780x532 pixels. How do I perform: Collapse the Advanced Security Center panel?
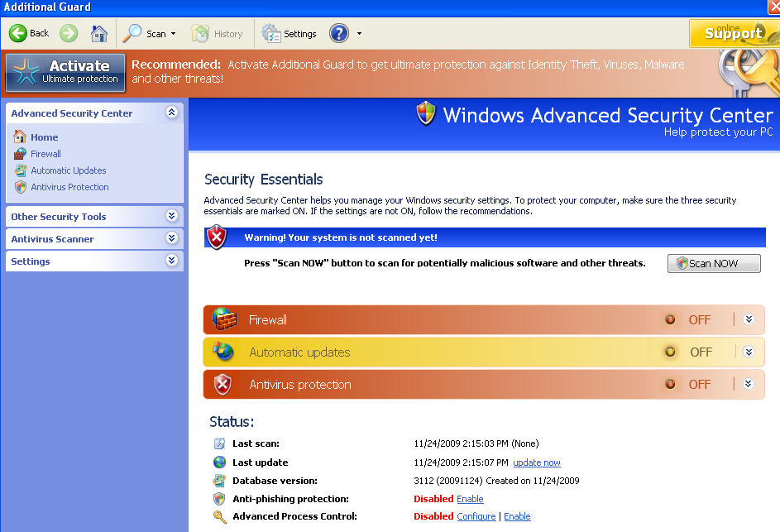coord(171,113)
